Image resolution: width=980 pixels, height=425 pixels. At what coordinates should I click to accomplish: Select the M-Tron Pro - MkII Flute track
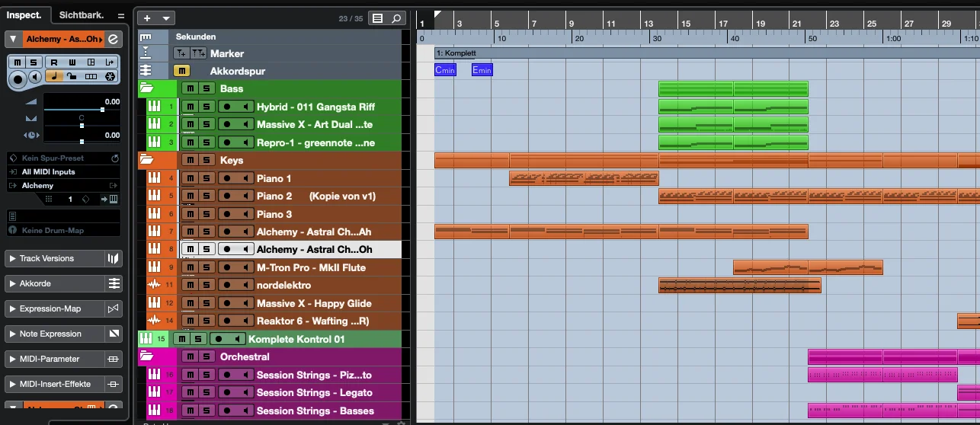click(311, 267)
